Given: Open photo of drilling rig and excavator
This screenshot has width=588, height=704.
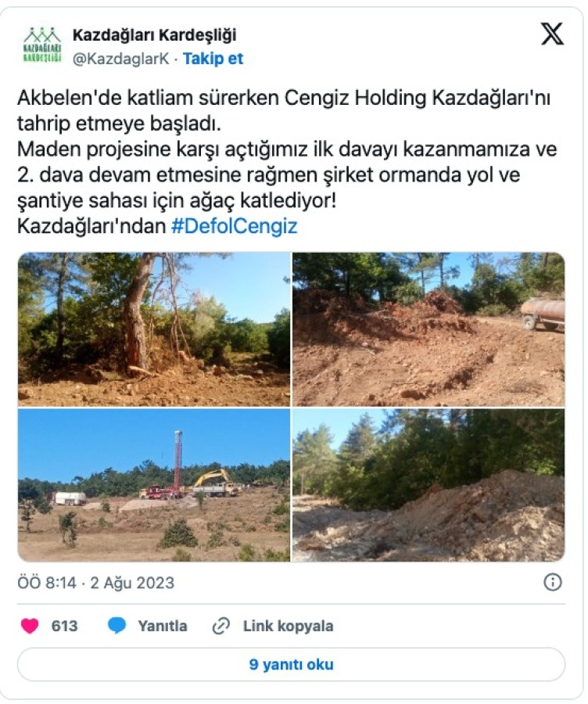Looking at the screenshot, I should click(154, 485).
